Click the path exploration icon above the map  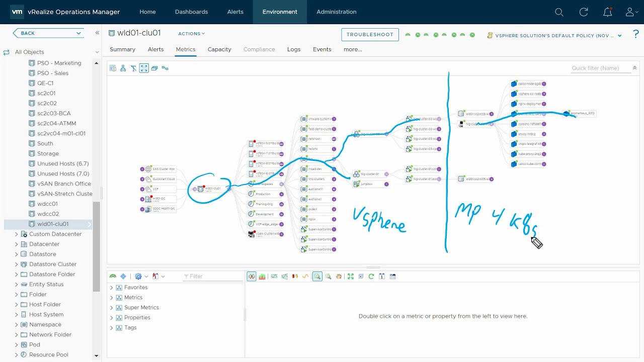tap(165, 68)
